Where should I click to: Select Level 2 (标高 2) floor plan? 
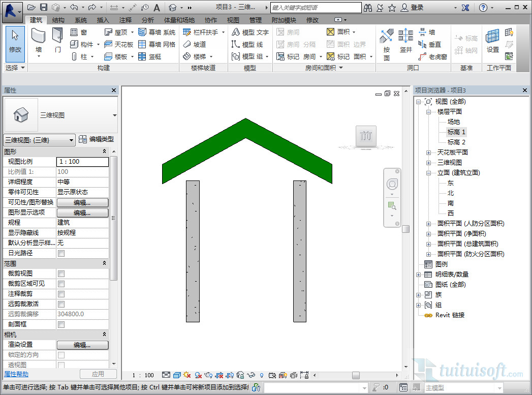tap(456, 142)
